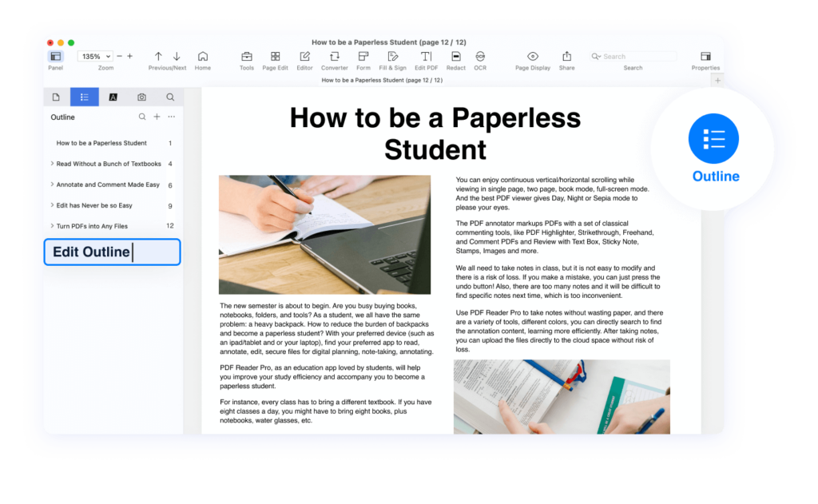Open Fill & Sign tool
Image resolution: width=818 pixels, height=504 pixels.
pyautogui.click(x=393, y=57)
